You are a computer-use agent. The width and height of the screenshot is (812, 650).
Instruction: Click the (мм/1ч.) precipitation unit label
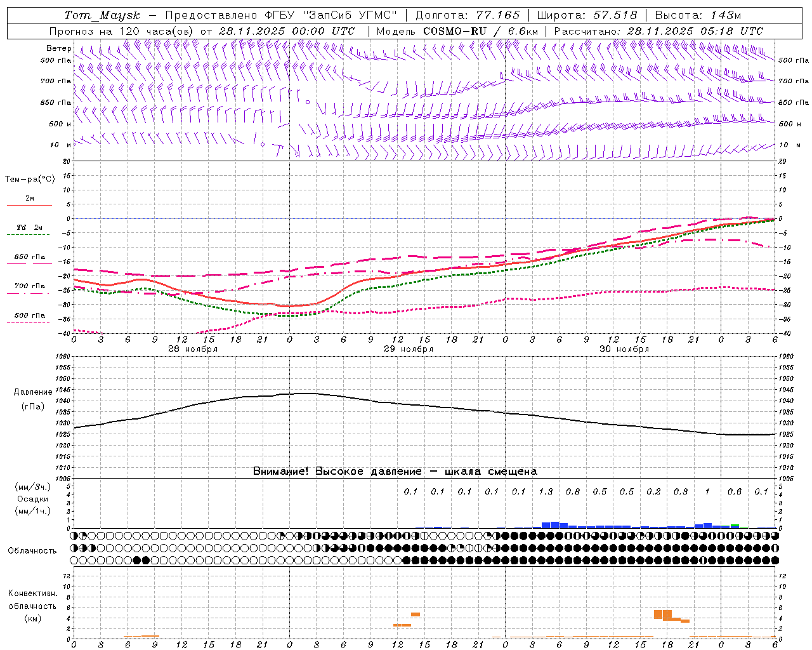tap(33, 511)
